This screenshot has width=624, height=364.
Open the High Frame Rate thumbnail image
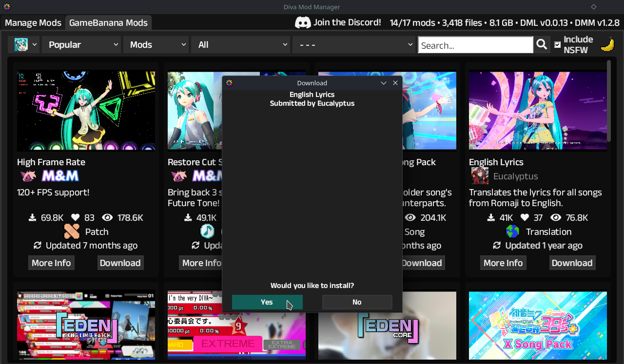click(86, 111)
